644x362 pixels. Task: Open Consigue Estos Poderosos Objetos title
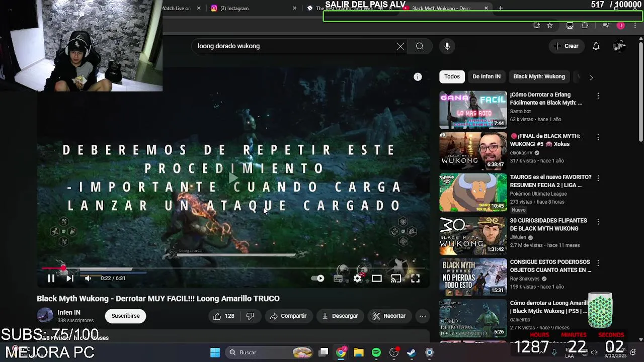coord(550,266)
